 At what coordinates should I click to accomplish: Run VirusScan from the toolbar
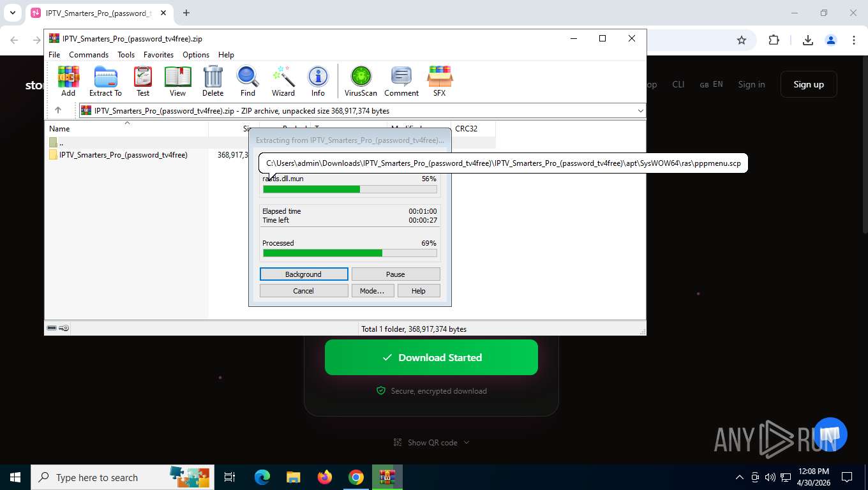(x=361, y=81)
